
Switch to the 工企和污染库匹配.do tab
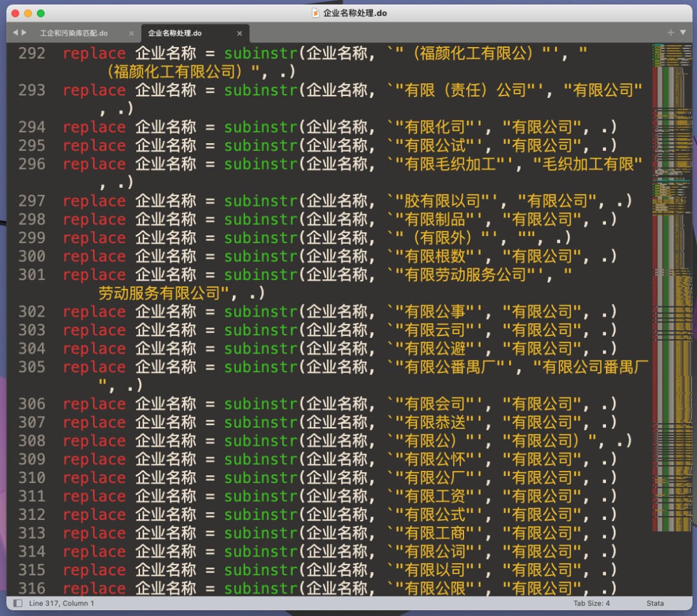pos(74,33)
